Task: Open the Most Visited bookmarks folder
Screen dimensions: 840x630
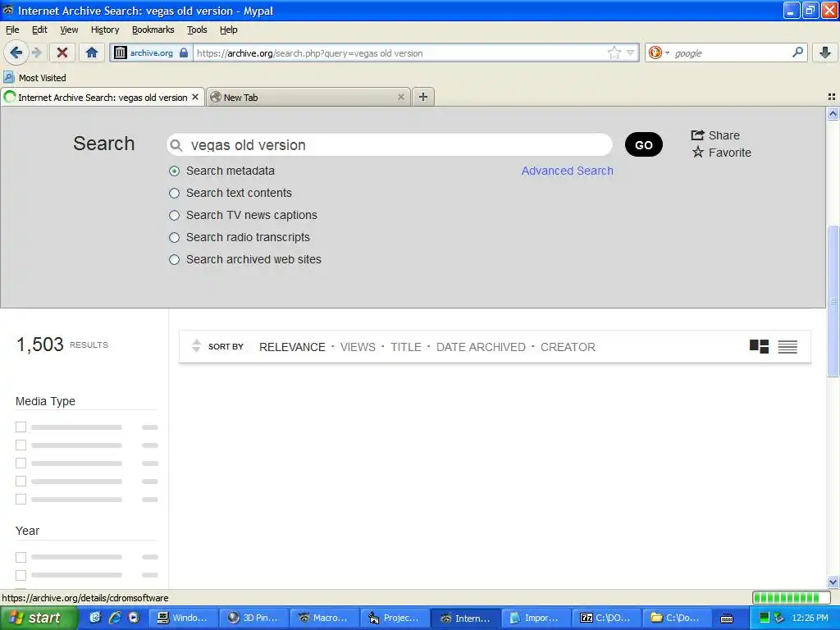Action: point(34,78)
